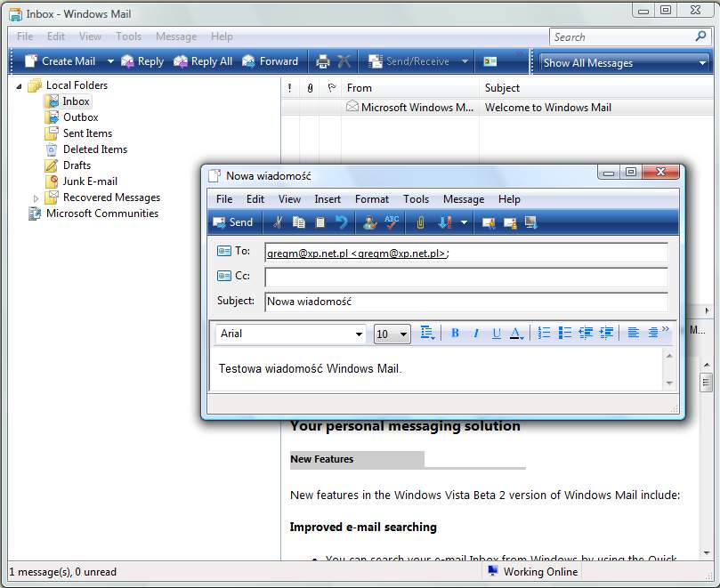Show more formatting toolbar buttons
Screen dimensions: 720x588
[x=666, y=328]
